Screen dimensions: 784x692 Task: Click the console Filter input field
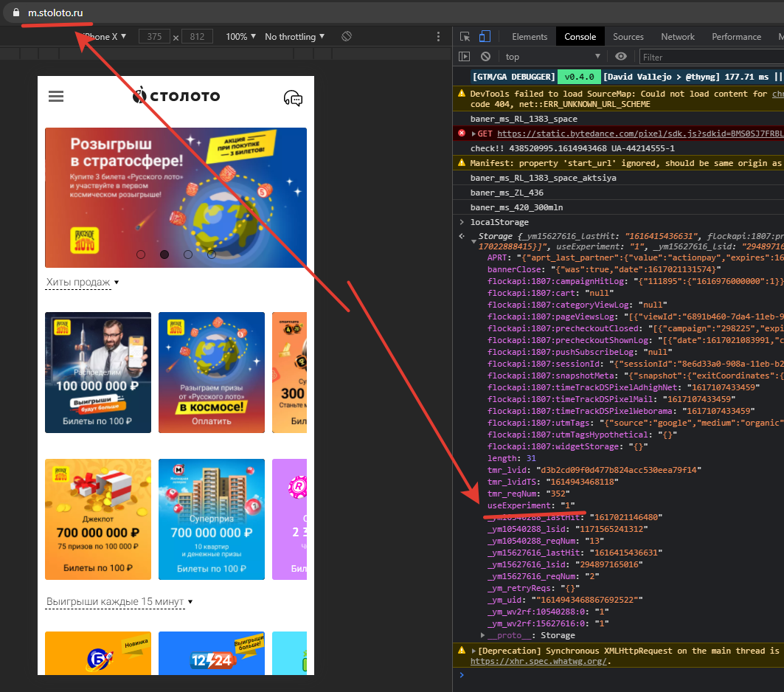click(x=708, y=57)
